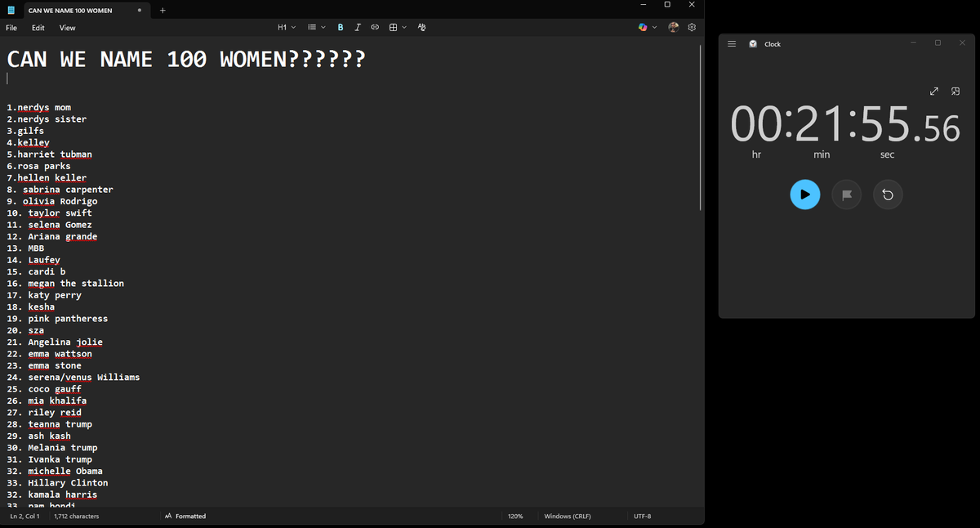Clear formatting with the toolbar icon
The height and width of the screenshot is (528, 980).
(421, 28)
